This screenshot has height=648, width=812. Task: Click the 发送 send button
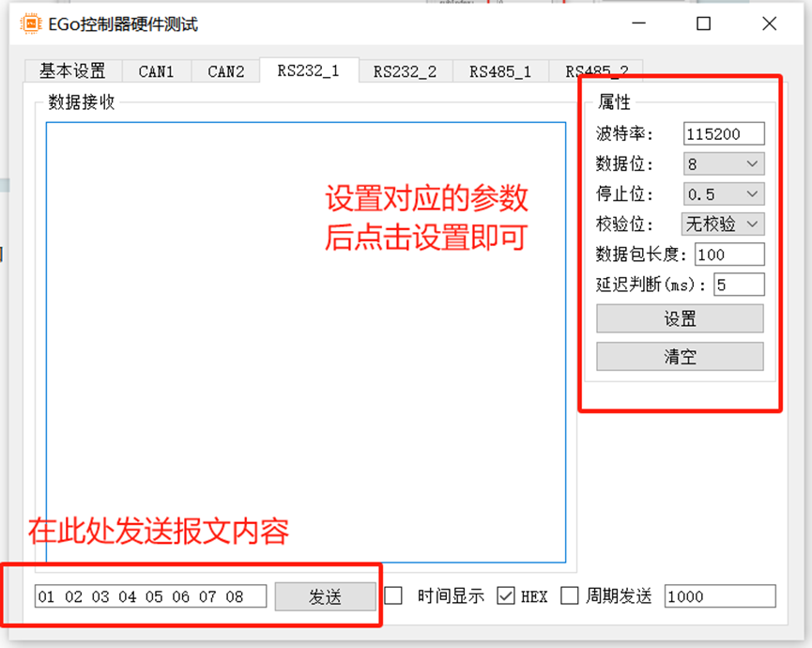pos(325,596)
